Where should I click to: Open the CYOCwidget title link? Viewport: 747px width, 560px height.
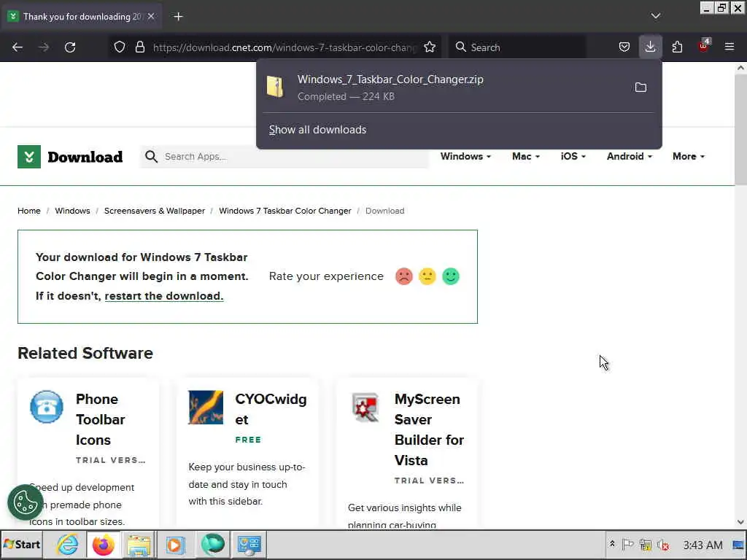(x=271, y=409)
